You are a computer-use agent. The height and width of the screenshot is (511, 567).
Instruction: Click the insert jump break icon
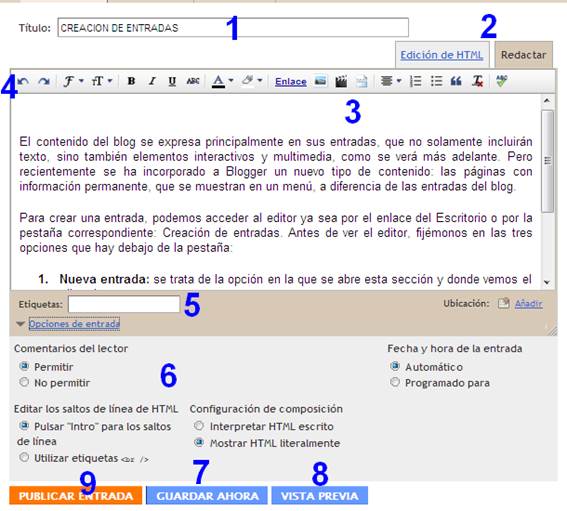[362, 81]
